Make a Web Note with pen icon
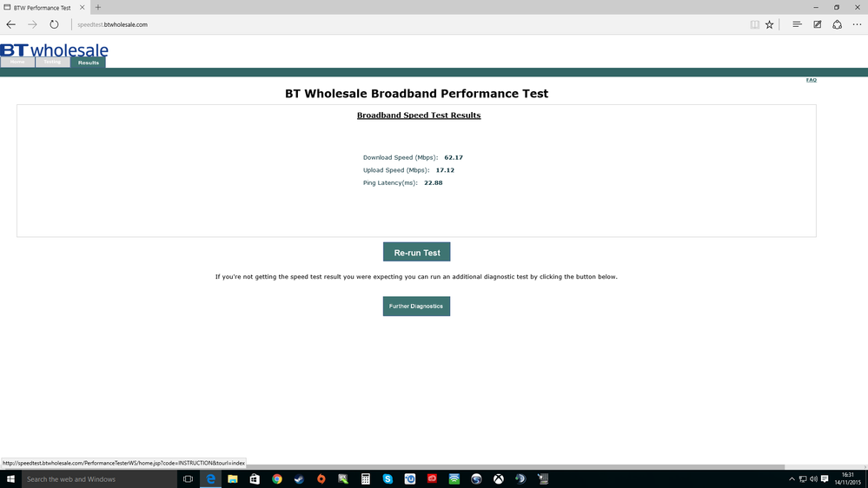Viewport: 868px width, 488px height. tap(817, 24)
